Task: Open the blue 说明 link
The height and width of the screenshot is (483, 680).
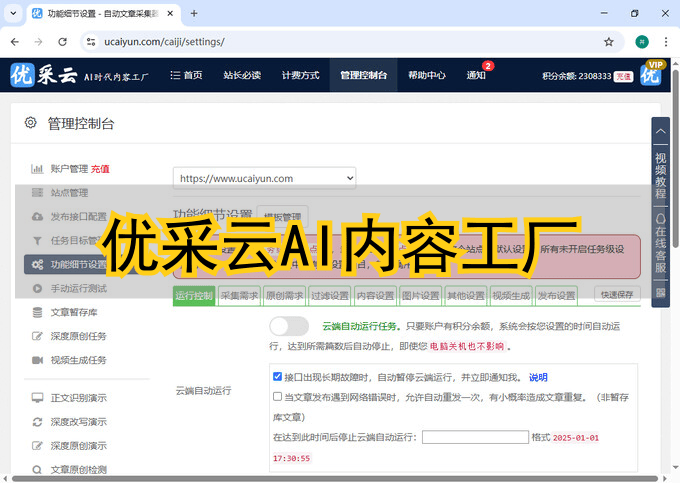Action: 538,377
